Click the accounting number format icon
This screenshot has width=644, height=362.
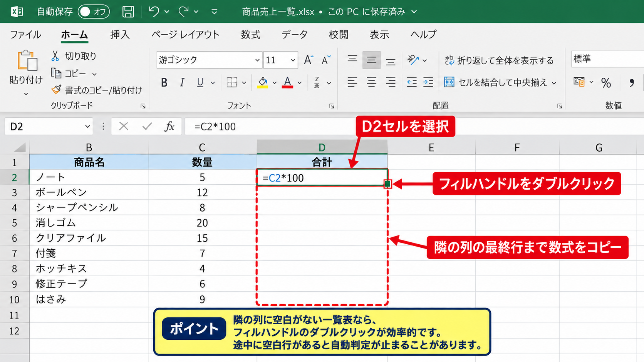(579, 82)
